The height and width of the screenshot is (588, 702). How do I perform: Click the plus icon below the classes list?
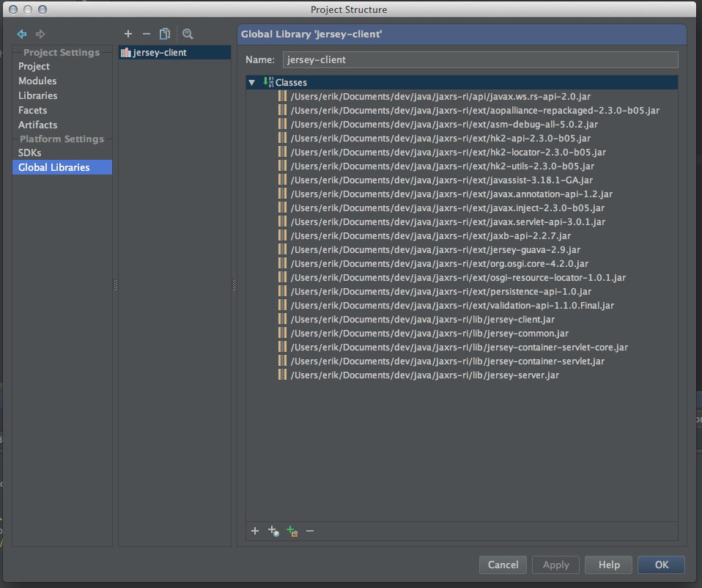[x=255, y=531]
